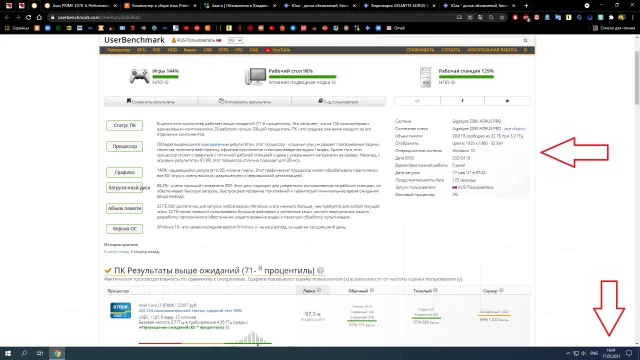Viewport: 640px width, 360px height.
Task: Click the Статус ПК button
Action: [x=124, y=125]
